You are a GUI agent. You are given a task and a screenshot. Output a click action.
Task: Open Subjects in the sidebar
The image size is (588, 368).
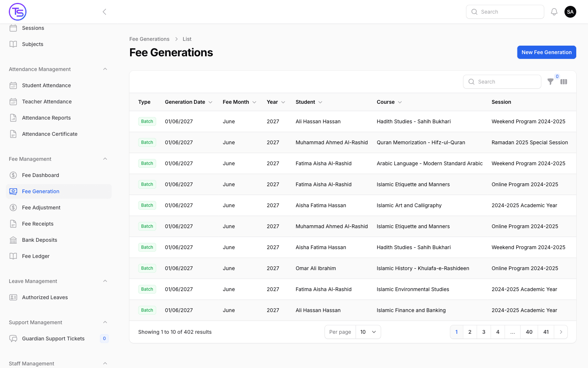pos(59,44)
